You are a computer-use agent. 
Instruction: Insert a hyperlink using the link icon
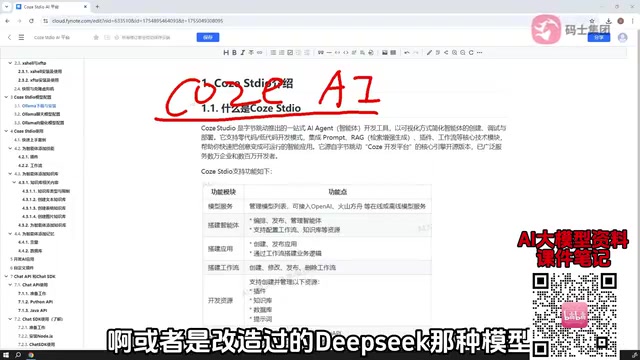tap(260, 53)
